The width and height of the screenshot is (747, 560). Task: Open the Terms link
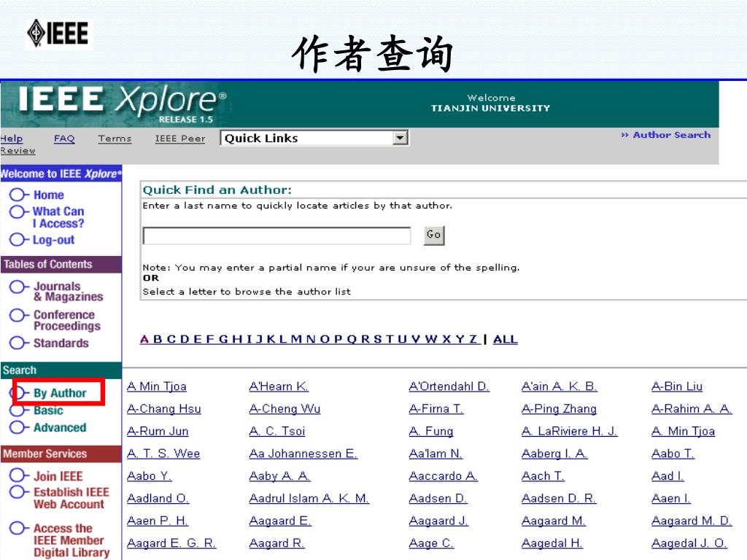(115, 139)
